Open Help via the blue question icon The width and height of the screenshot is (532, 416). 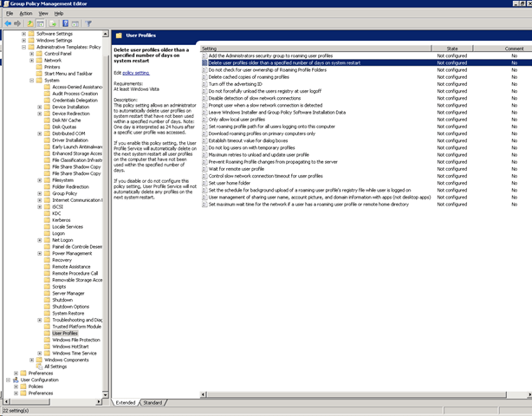[x=66, y=23]
